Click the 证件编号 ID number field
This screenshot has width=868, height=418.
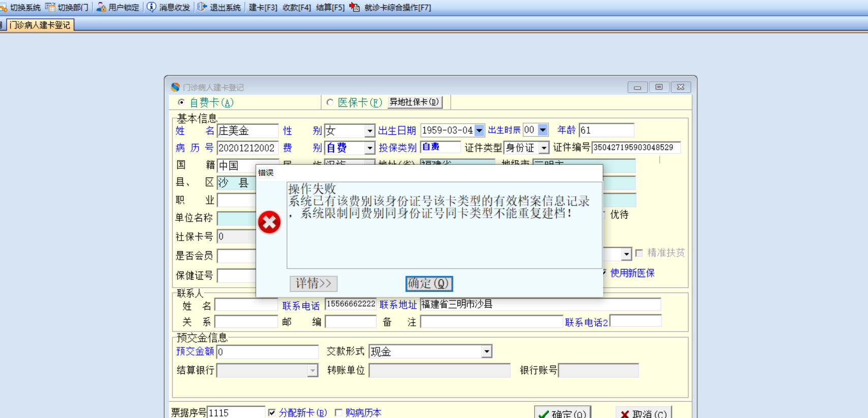[x=636, y=147]
